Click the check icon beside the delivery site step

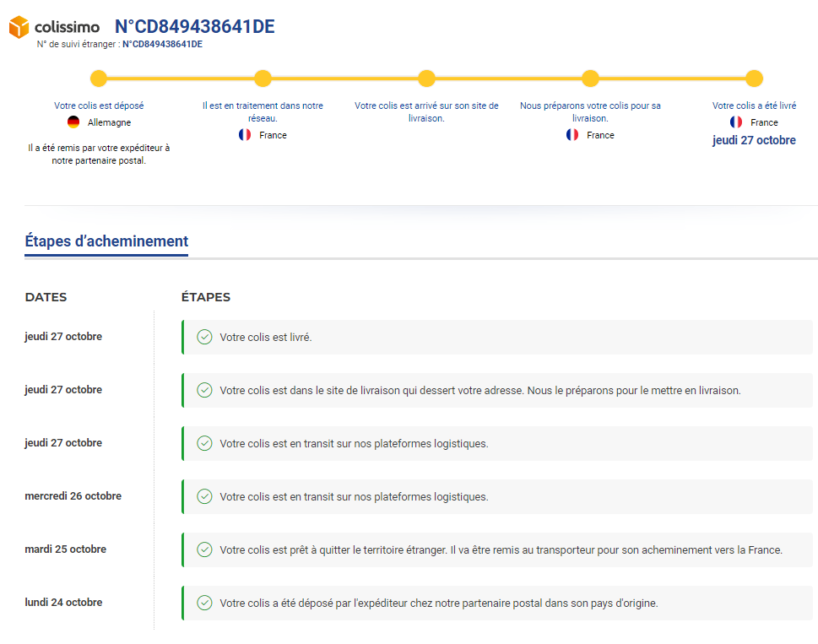pyautogui.click(x=204, y=390)
